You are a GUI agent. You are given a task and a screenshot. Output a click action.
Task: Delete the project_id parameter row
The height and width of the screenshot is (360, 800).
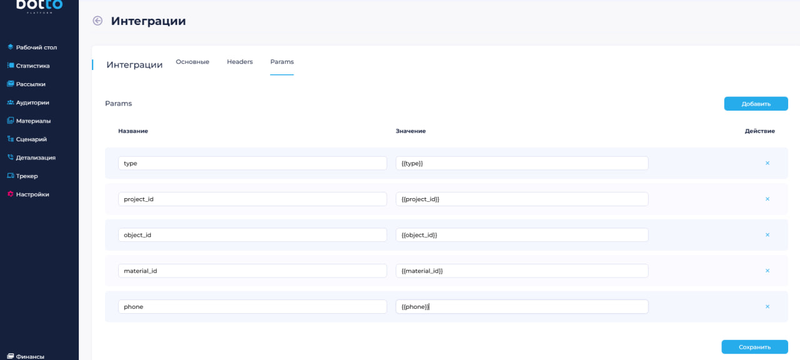point(767,199)
